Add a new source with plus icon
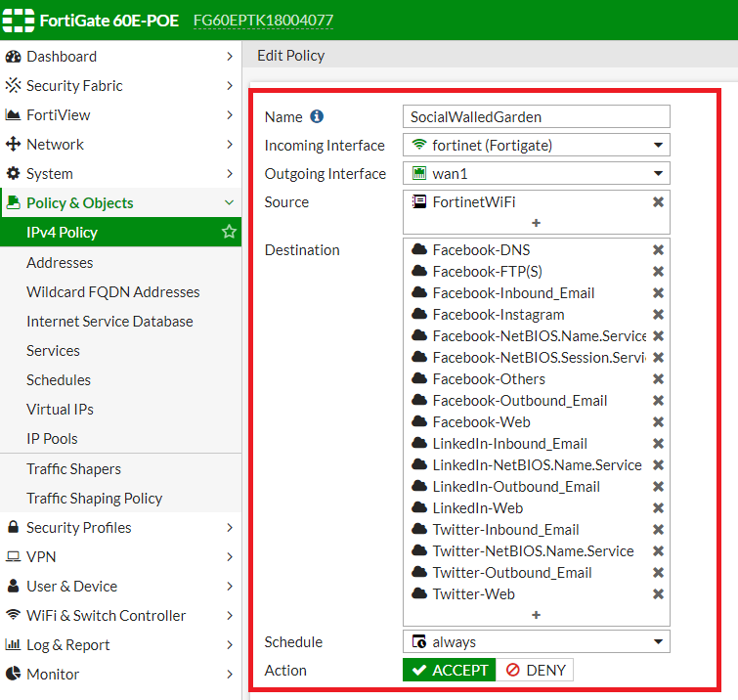 (536, 223)
